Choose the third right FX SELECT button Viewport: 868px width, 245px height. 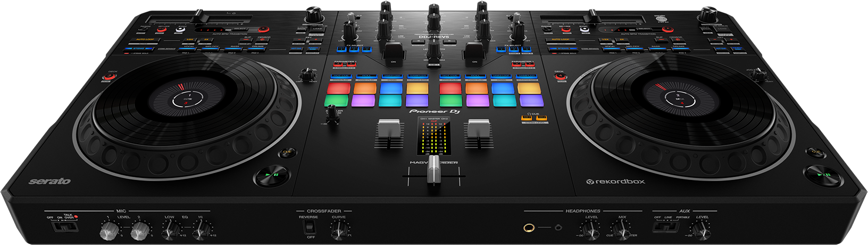(527, 49)
